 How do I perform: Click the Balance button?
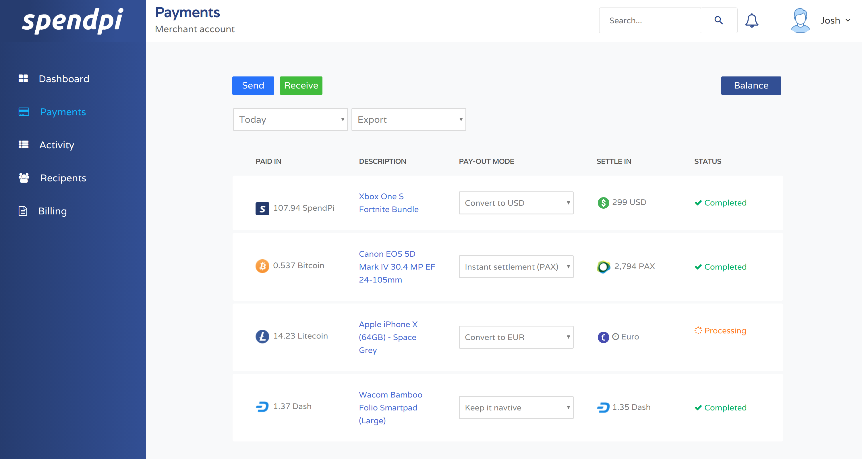[x=751, y=85]
